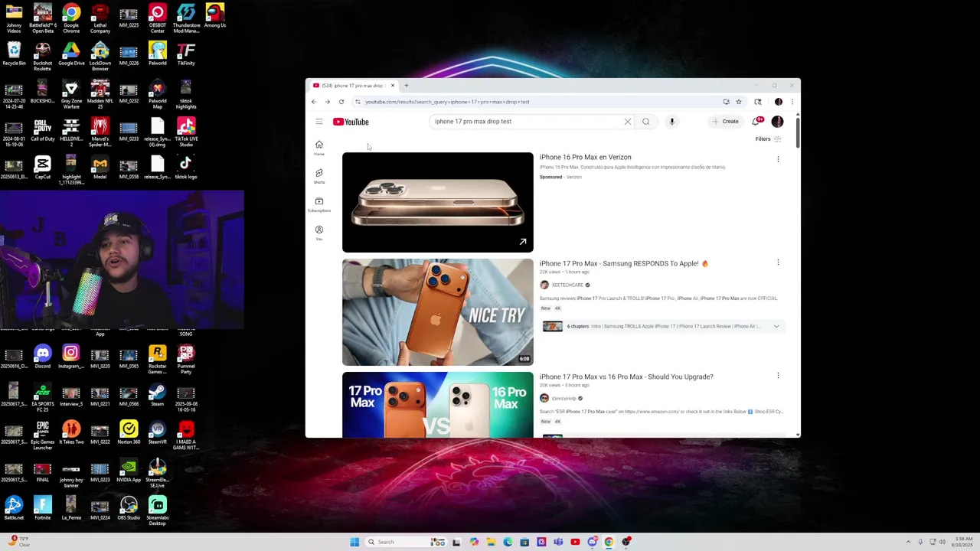This screenshot has width=980, height=551.
Task: Open iPhone 16 Pro Max en Verizon title
Action: tap(586, 158)
